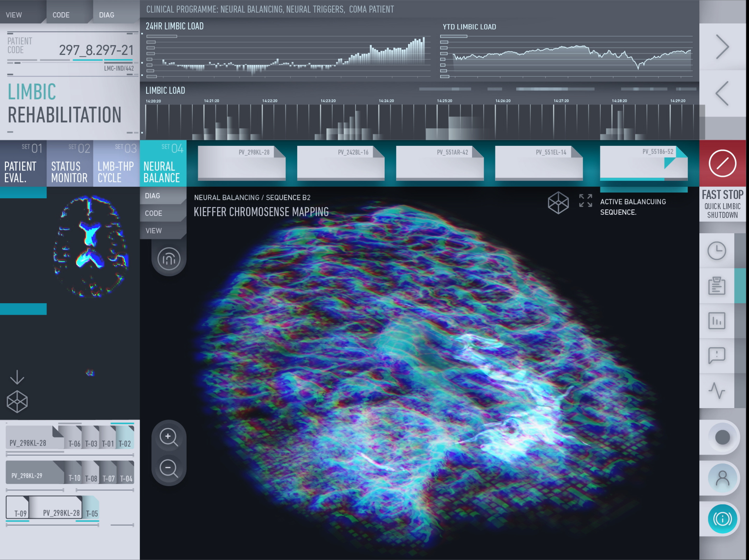Image resolution: width=749 pixels, height=560 pixels.
Task: Select T-09 tab
Action: pos(18,507)
